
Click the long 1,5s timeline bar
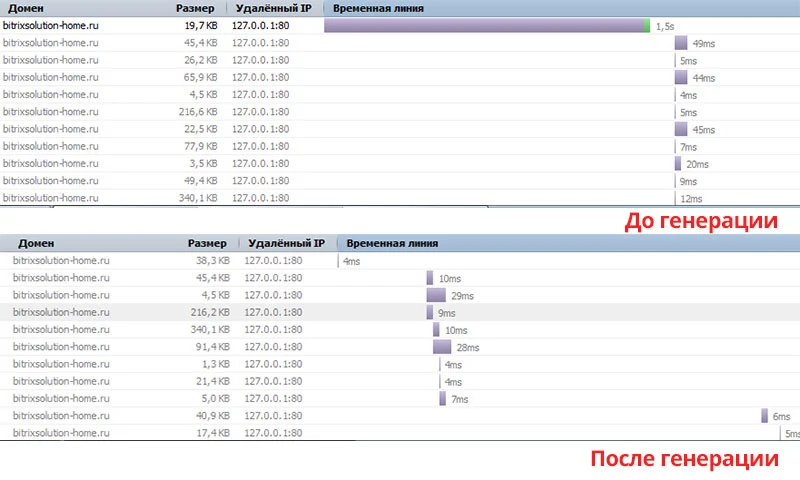487,26
